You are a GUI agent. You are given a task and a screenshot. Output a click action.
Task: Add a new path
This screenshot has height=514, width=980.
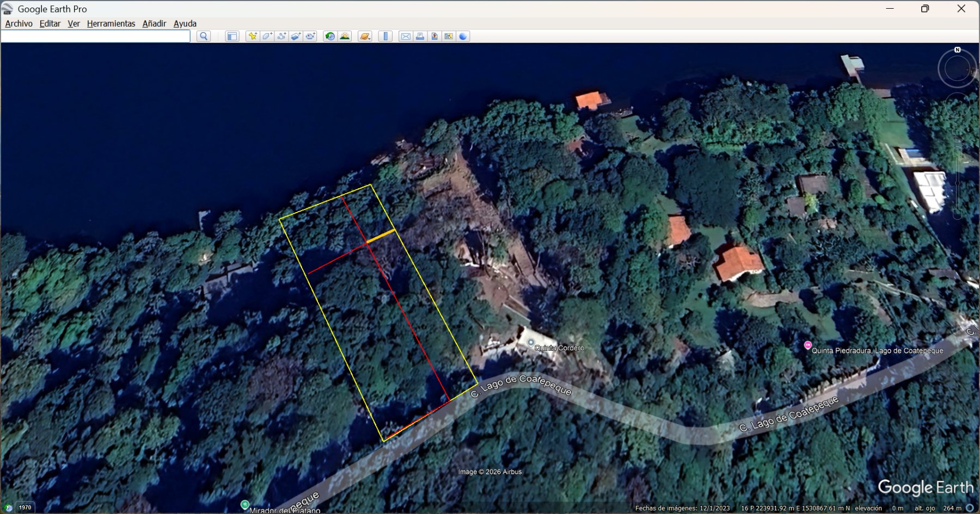[x=281, y=36]
